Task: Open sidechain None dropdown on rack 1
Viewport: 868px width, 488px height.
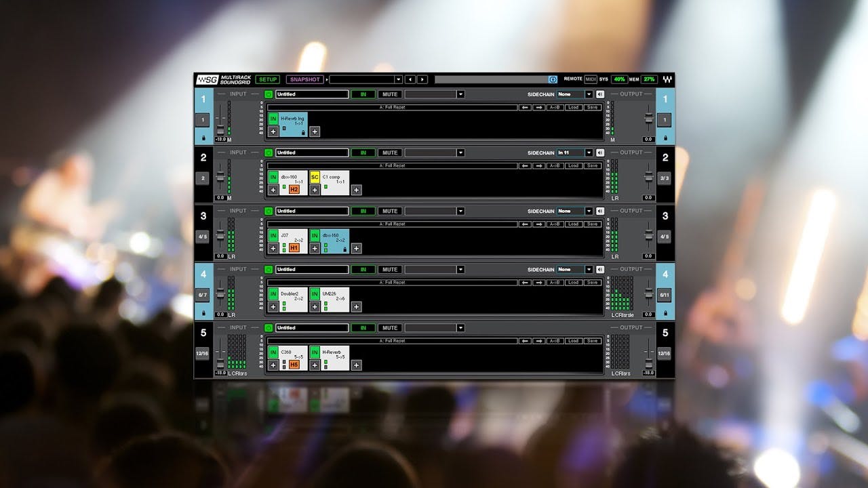Action: tap(589, 94)
